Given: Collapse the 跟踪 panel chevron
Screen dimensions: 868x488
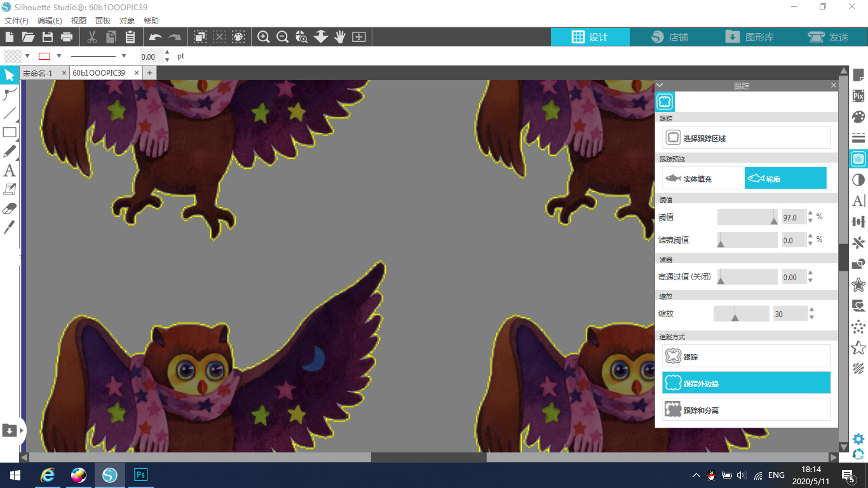Looking at the screenshot, I should point(660,85).
